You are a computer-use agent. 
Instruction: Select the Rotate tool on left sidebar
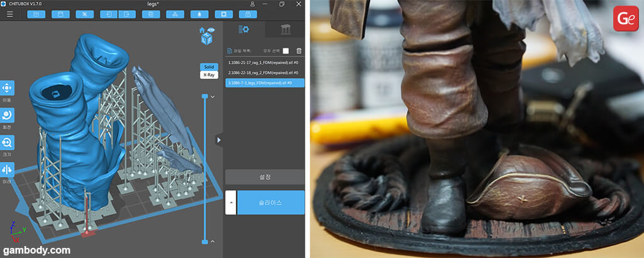[x=7, y=115]
